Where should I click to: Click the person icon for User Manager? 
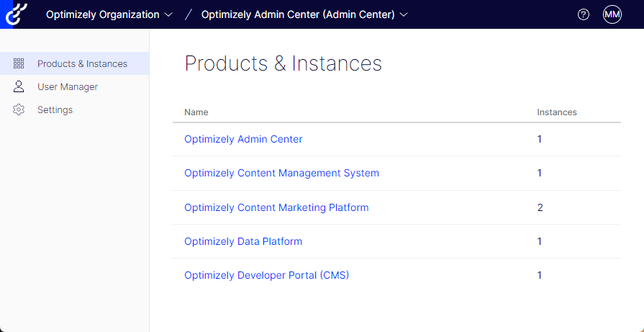coord(19,86)
